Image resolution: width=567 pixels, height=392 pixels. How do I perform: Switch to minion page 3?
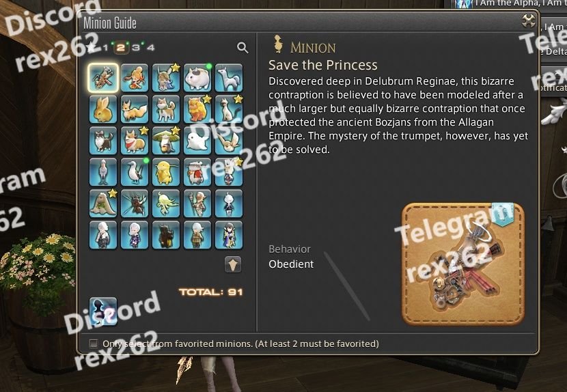pos(136,48)
